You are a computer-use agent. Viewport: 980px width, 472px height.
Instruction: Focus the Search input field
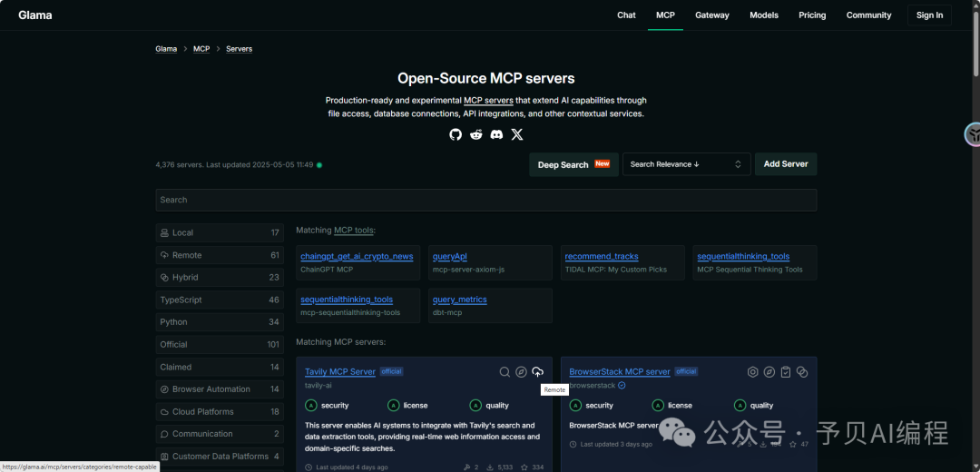[x=485, y=200]
